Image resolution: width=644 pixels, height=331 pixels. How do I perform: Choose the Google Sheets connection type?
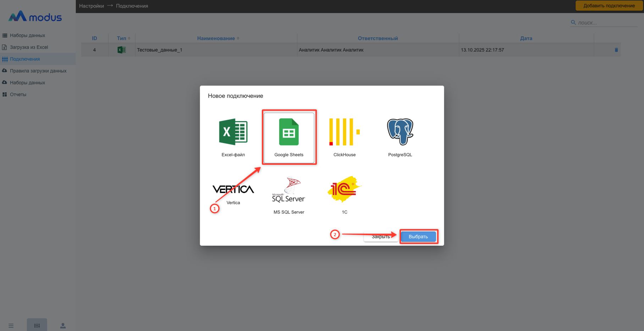[289, 137]
